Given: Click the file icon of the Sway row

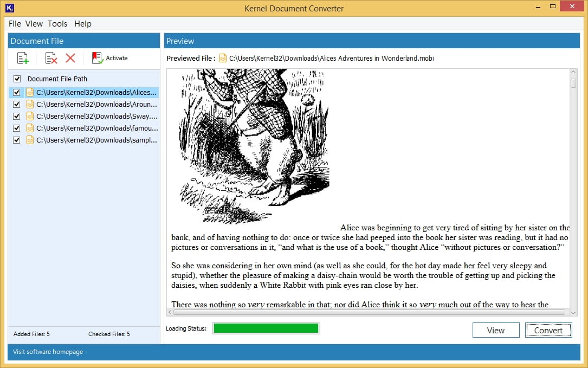Looking at the screenshot, I should tap(30, 117).
